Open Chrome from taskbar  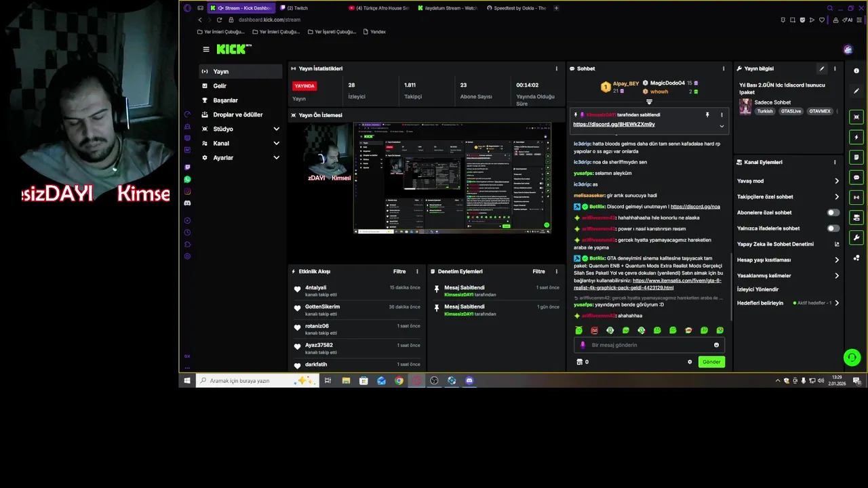(x=399, y=381)
